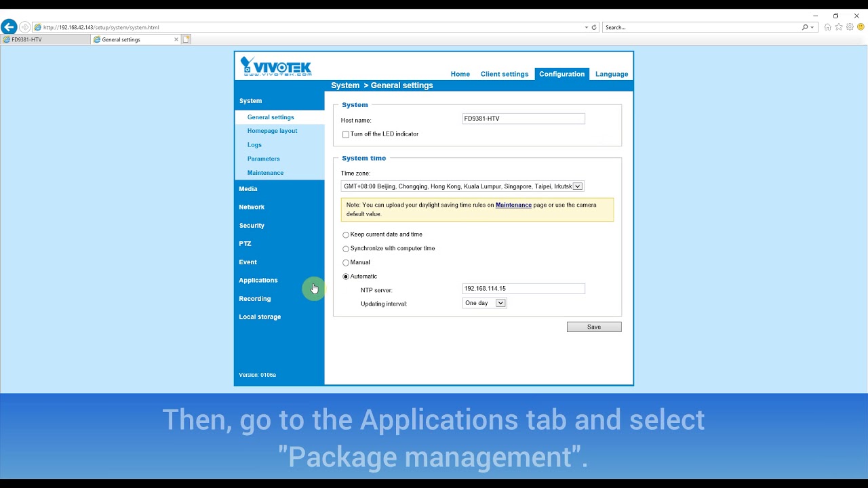Open the browser home icon
This screenshot has height=488, width=868.
tap(827, 27)
